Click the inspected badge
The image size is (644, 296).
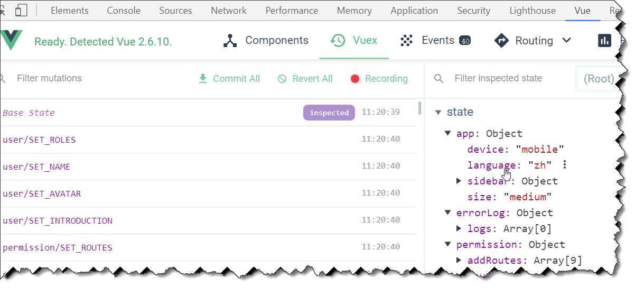[329, 113]
